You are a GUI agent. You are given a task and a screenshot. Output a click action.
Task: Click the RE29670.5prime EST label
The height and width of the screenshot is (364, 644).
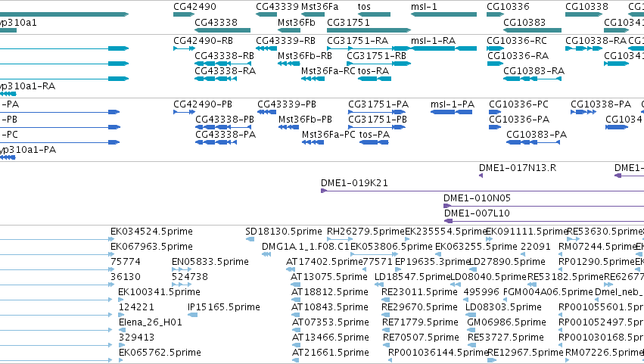[419, 308]
